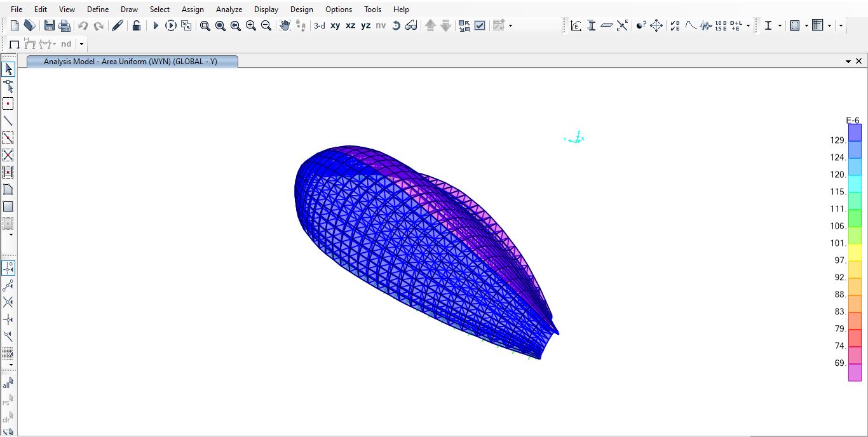Open the Assign menu
The image size is (868, 437).
[x=193, y=9]
